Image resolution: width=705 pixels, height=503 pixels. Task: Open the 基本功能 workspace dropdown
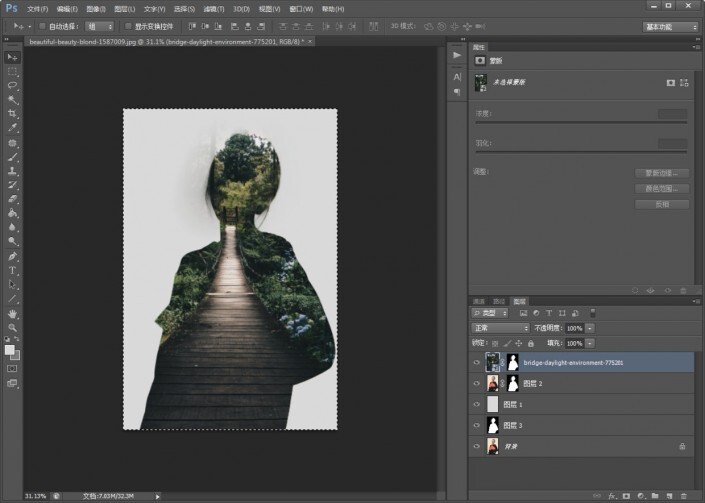671,27
